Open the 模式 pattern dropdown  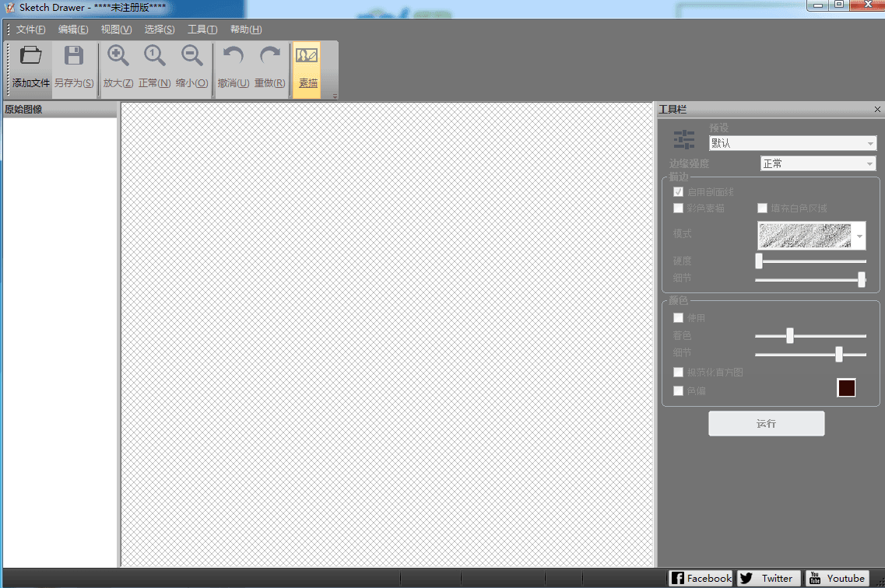pos(811,236)
